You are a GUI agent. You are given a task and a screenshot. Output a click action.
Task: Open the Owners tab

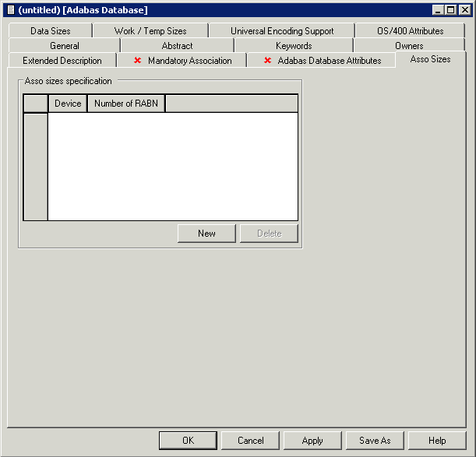point(409,46)
